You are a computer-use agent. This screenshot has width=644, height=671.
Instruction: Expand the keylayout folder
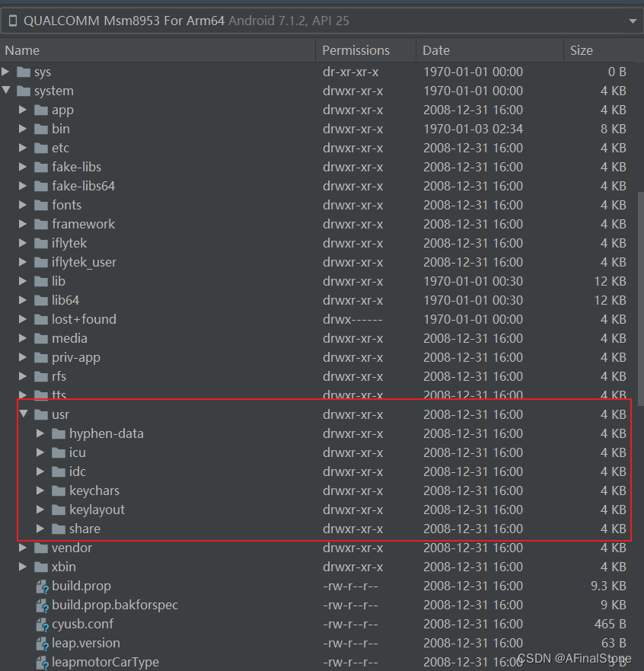(40, 510)
